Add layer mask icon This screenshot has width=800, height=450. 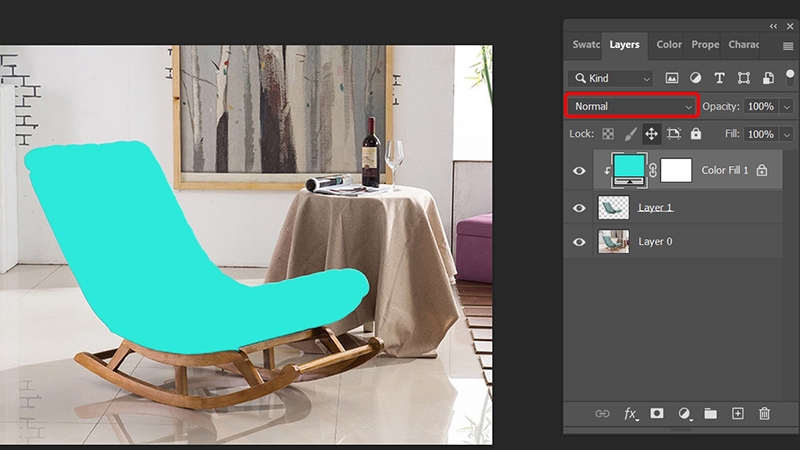(657, 413)
